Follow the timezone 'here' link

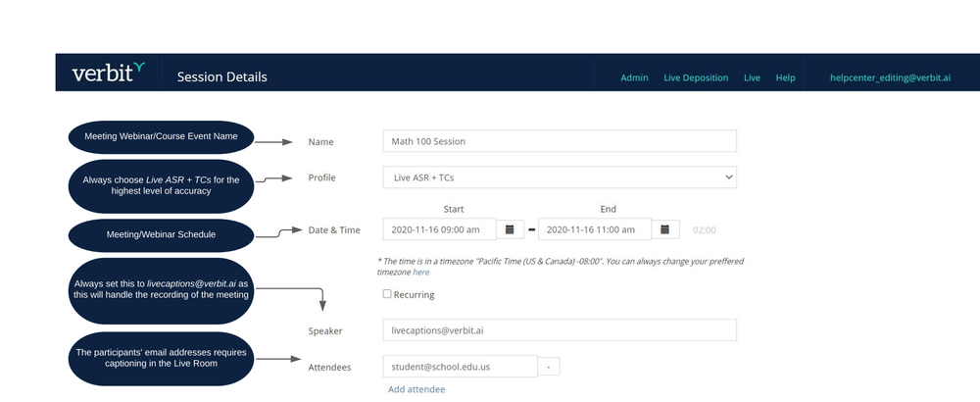pyautogui.click(x=420, y=272)
